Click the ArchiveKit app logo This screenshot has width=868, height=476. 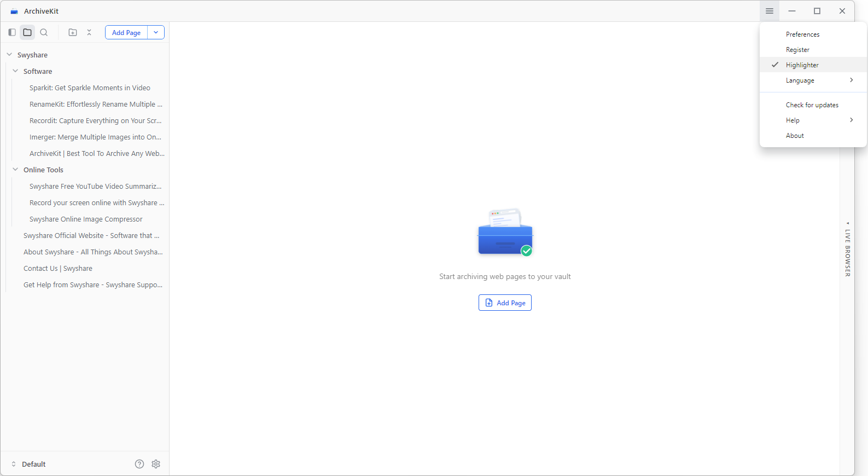tap(14, 11)
